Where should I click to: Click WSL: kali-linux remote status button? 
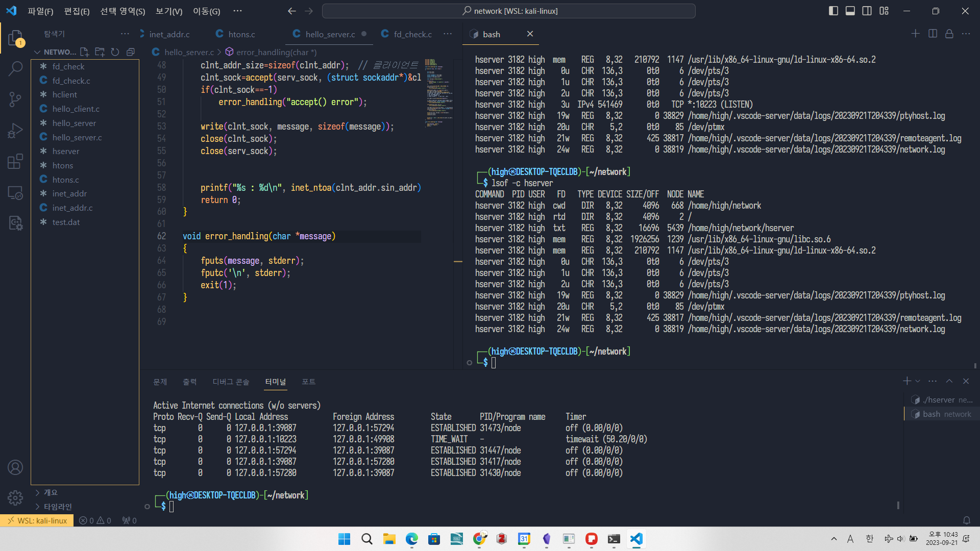[37, 520]
